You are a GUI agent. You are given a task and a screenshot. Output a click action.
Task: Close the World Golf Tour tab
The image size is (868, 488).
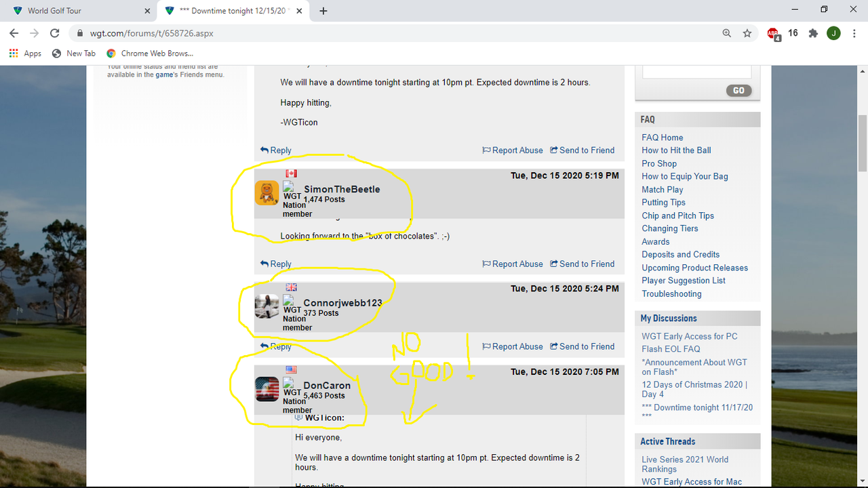point(147,11)
